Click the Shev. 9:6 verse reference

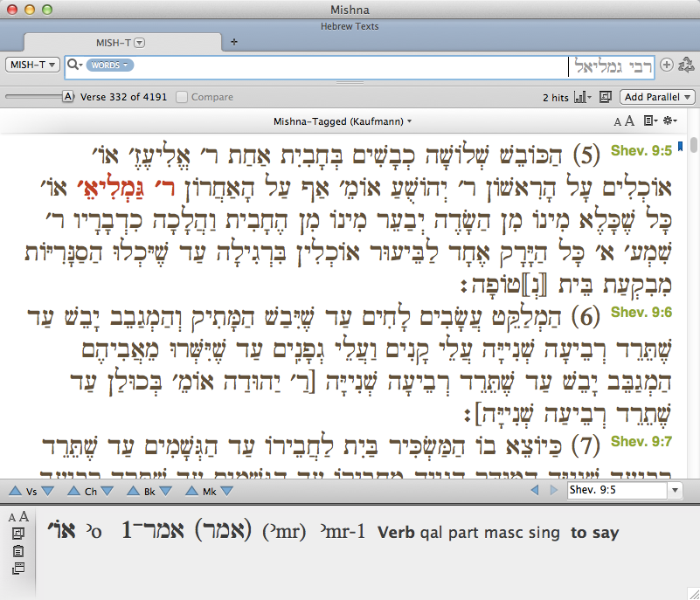(x=641, y=313)
